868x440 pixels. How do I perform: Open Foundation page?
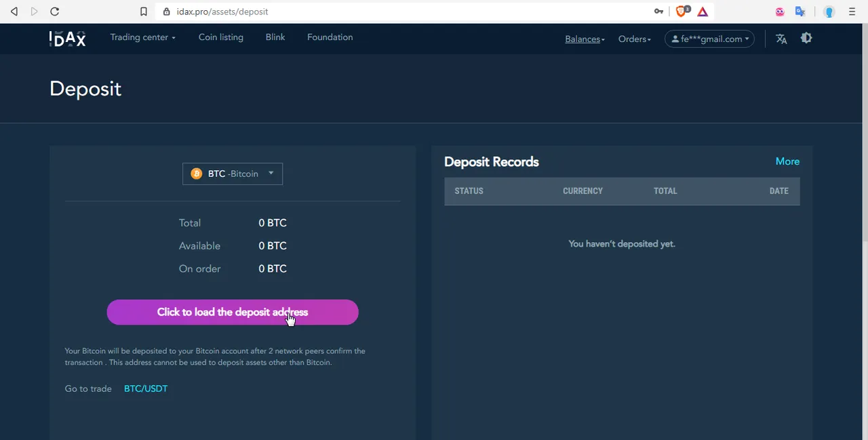coord(330,37)
